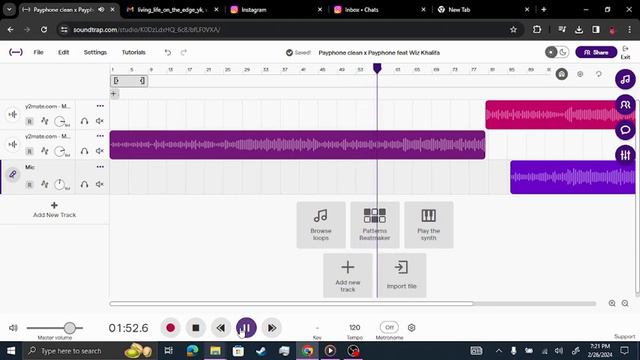Zoom in on the timeline
The image size is (640, 360).
tap(612, 303)
